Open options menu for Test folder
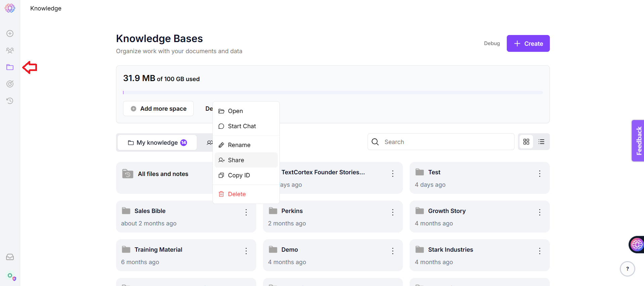Screen dimensions: 644x286 coord(539,174)
